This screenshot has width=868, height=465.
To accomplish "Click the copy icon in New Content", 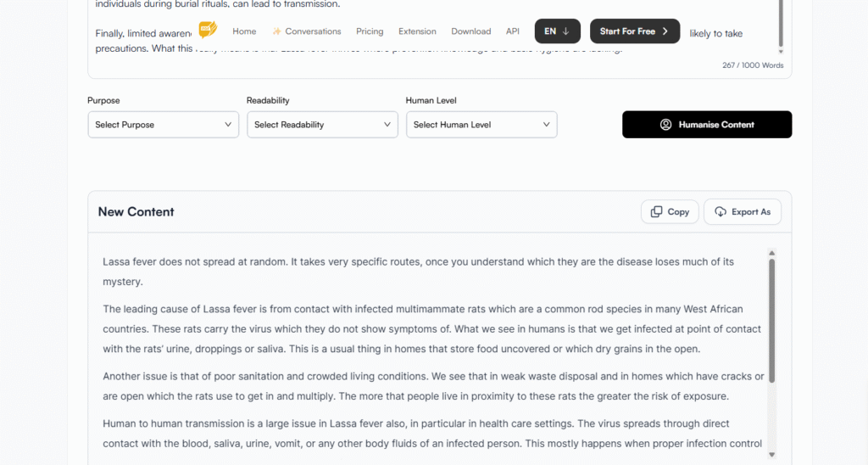I will (656, 212).
